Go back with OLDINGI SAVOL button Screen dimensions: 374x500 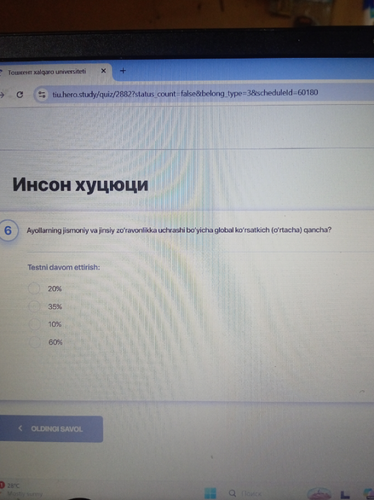pos(51,429)
